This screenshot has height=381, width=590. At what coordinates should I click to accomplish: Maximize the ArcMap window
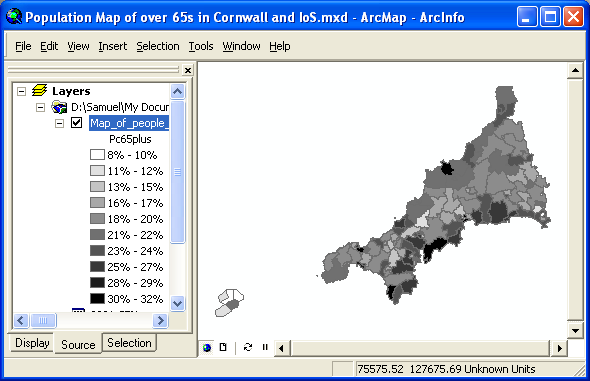pos(550,17)
